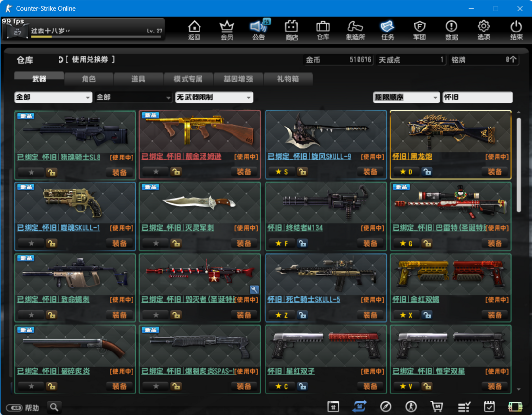
Task: Open the 选项 options gear icon
Action: click(x=484, y=30)
